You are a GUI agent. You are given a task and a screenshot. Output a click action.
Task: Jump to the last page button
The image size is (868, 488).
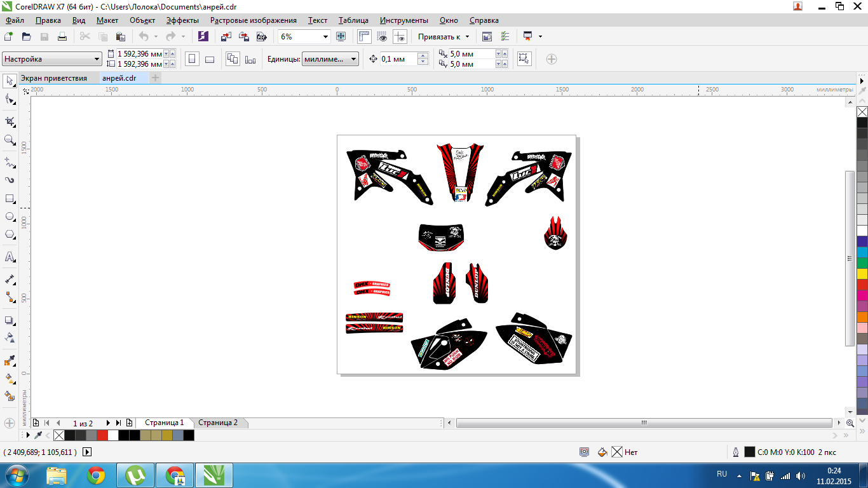(118, 423)
